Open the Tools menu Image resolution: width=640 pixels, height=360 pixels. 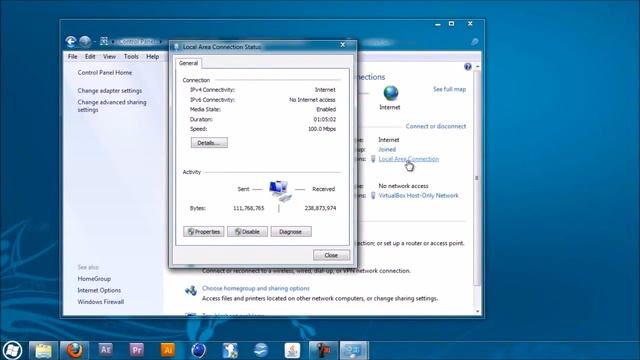pyautogui.click(x=131, y=56)
